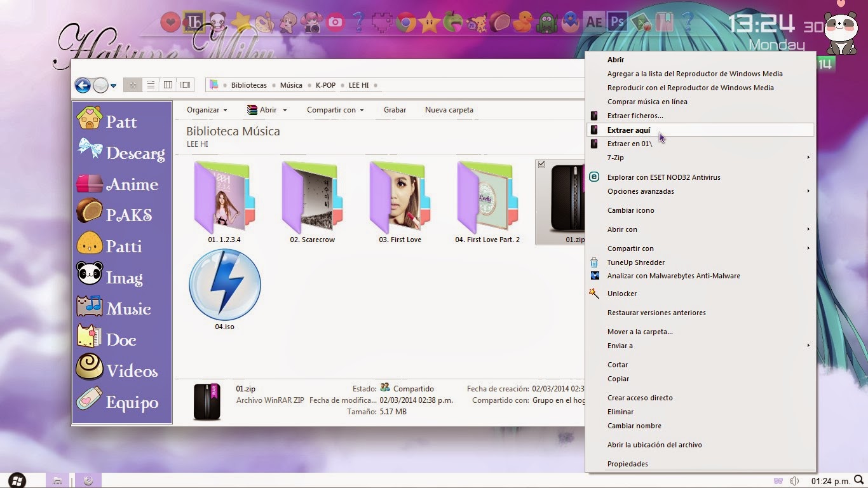
Task: Toggle the checkbox on 01.zip
Action: click(541, 164)
